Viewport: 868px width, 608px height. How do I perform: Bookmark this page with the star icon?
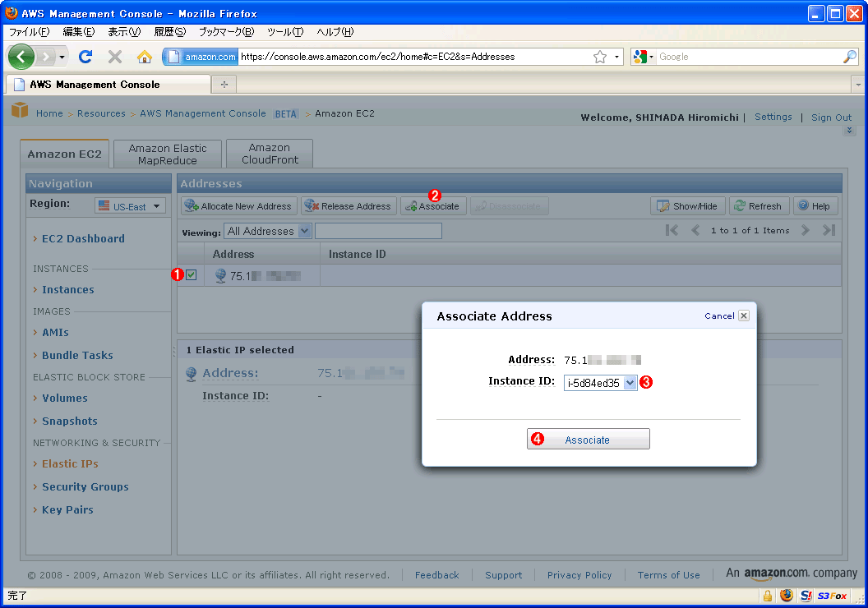click(x=600, y=57)
